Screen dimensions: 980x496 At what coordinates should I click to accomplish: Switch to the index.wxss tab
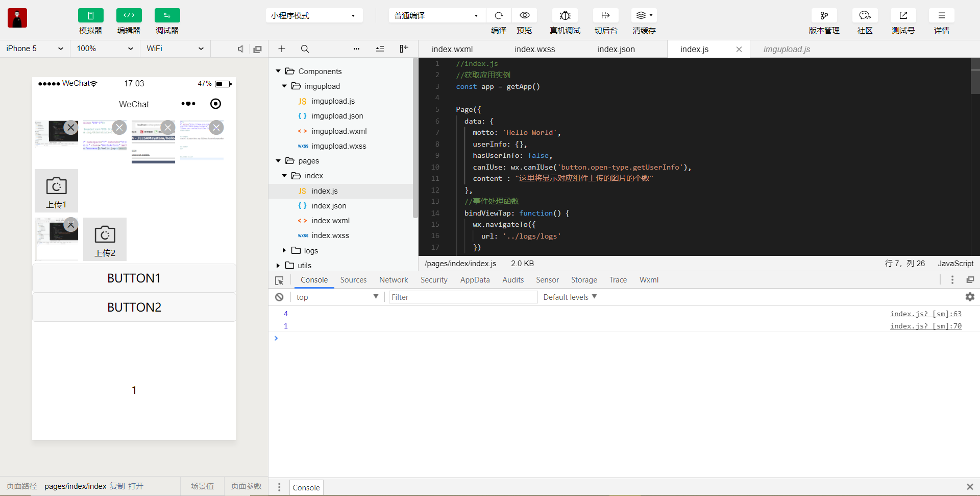535,49
